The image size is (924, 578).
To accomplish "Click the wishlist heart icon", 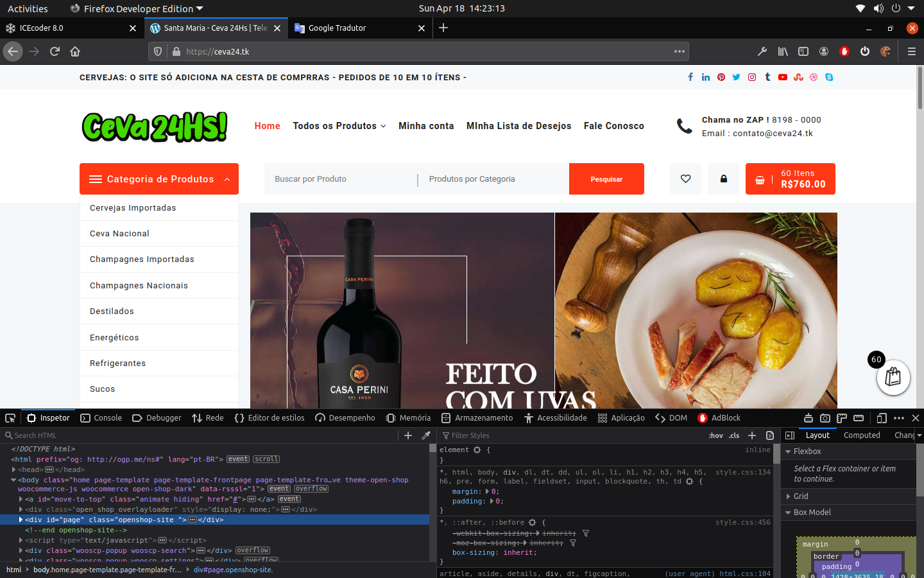I will coord(686,179).
